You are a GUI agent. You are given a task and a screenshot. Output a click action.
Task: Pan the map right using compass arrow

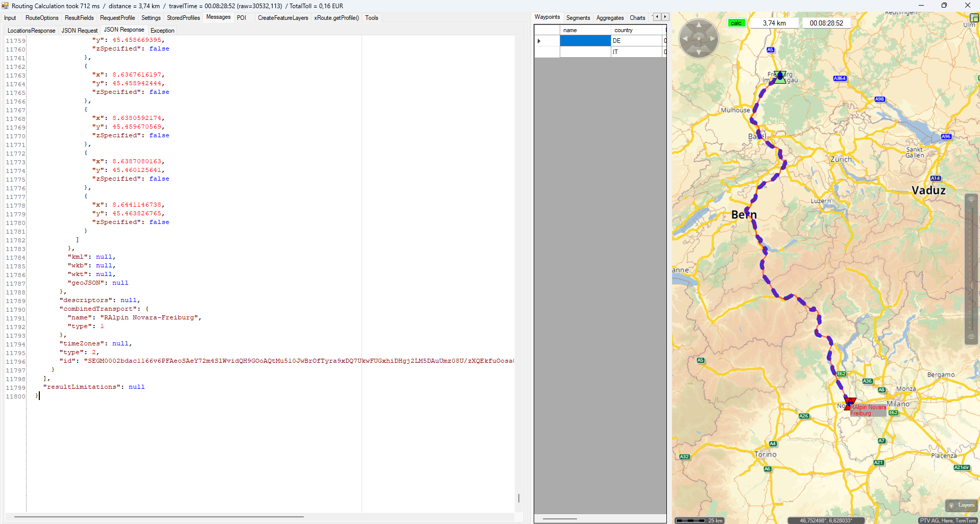713,39
